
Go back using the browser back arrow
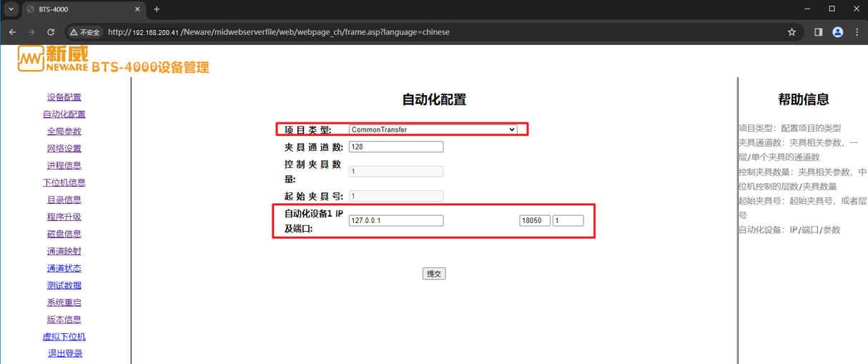click(x=12, y=32)
